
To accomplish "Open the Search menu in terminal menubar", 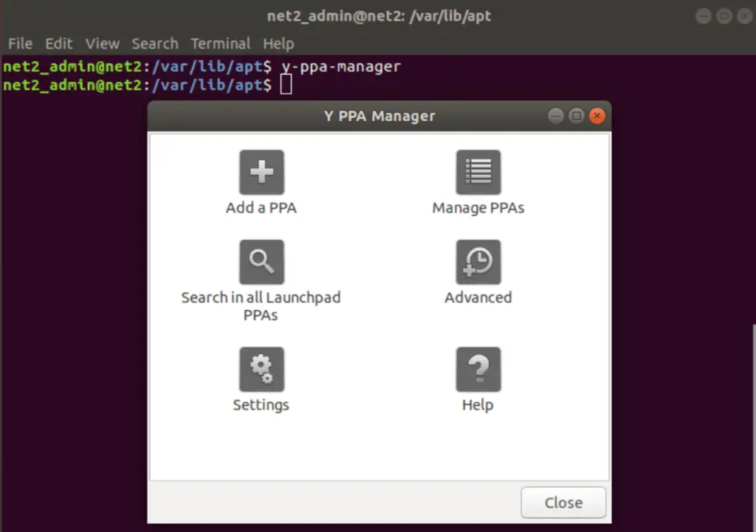I will pos(155,44).
